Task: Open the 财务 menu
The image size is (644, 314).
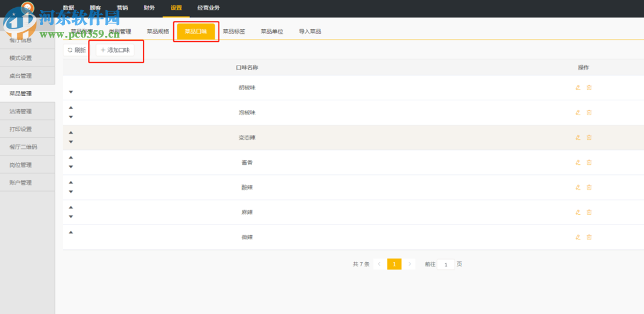Action: tap(149, 8)
